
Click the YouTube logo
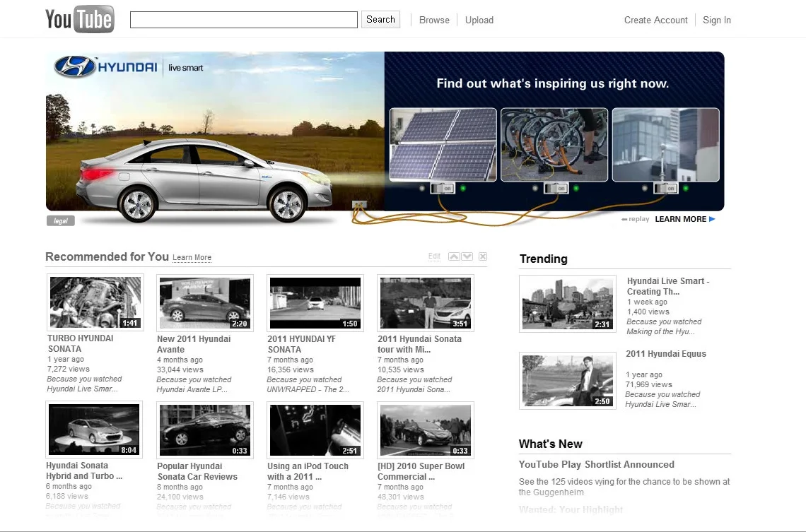pos(80,20)
